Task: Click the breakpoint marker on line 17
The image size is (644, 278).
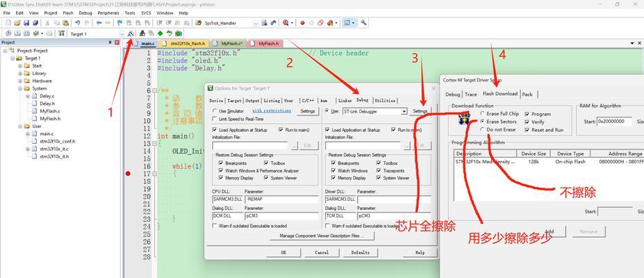Action: (128, 174)
